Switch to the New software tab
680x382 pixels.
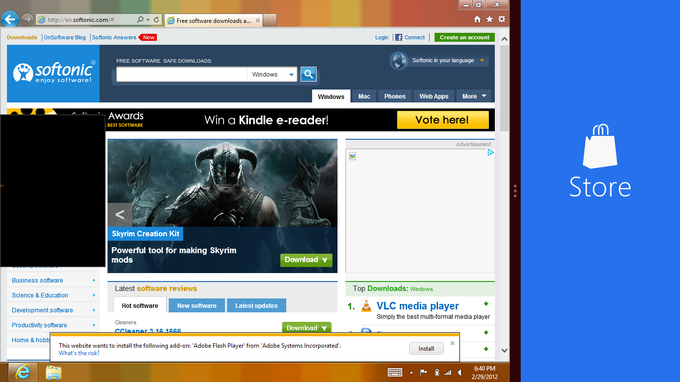click(x=196, y=306)
